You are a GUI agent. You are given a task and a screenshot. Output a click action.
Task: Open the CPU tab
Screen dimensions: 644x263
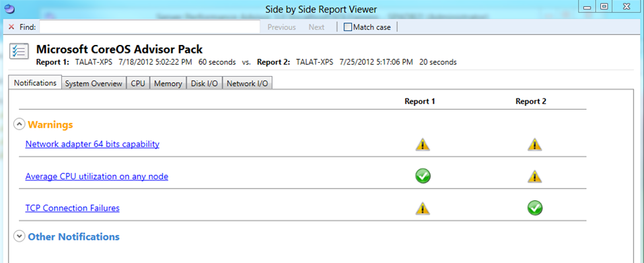click(x=138, y=83)
